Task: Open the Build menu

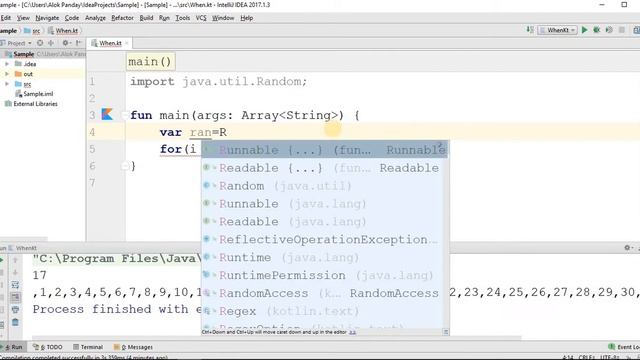Action: pos(146,18)
